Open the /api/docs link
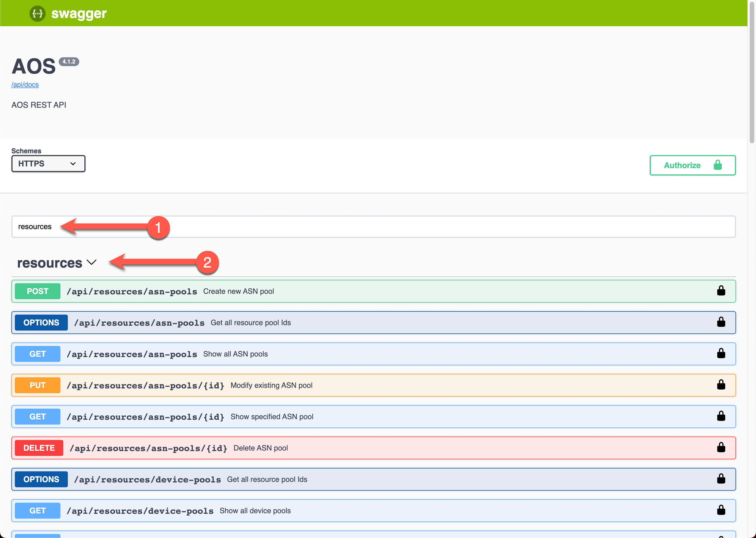 (25, 84)
